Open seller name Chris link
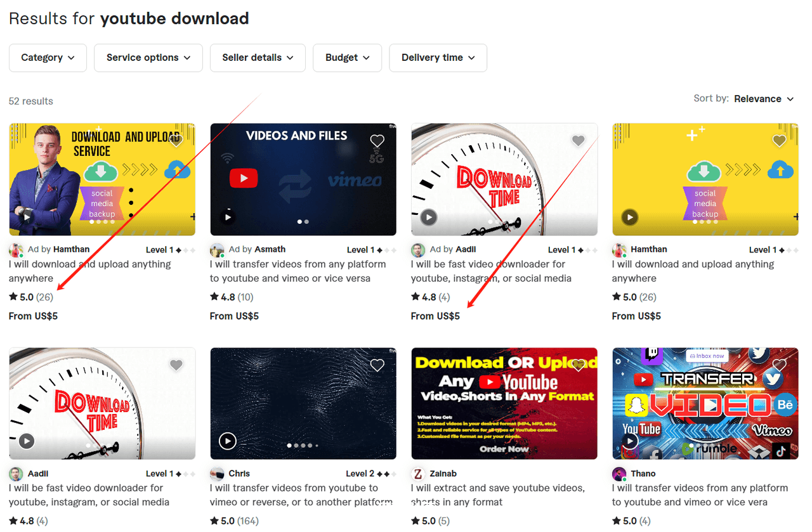Viewport: 812px width, 532px height. pyautogui.click(x=239, y=474)
